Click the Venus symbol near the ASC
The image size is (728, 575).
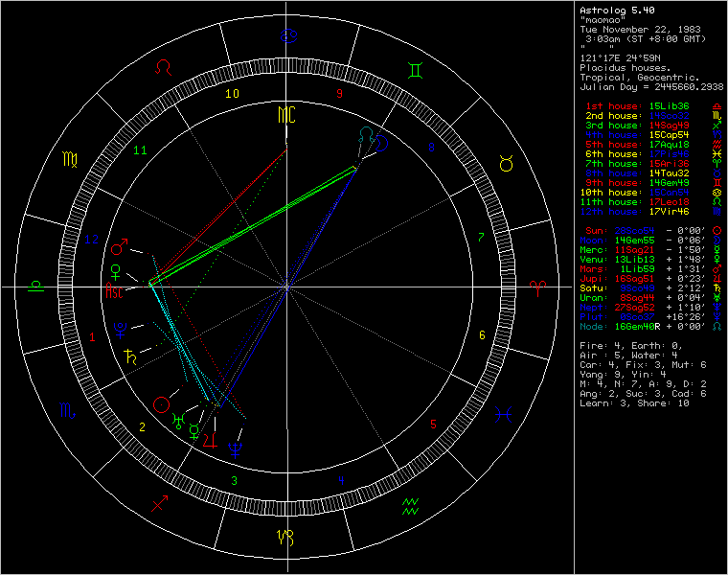tap(116, 272)
